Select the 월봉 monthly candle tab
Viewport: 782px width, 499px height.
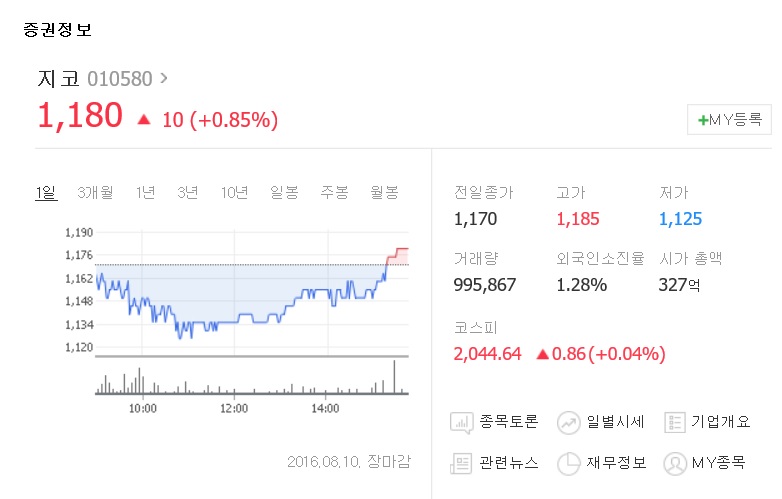pyautogui.click(x=384, y=193)
